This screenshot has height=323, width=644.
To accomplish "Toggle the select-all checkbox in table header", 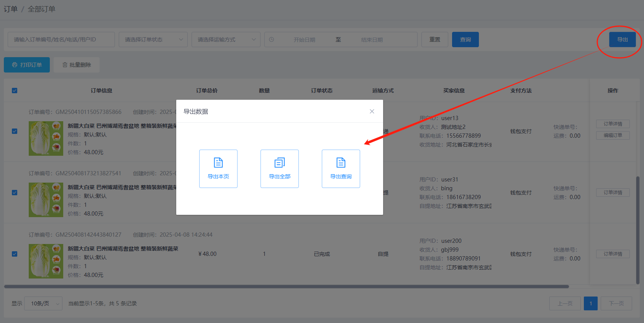I will tap(15, 91).
